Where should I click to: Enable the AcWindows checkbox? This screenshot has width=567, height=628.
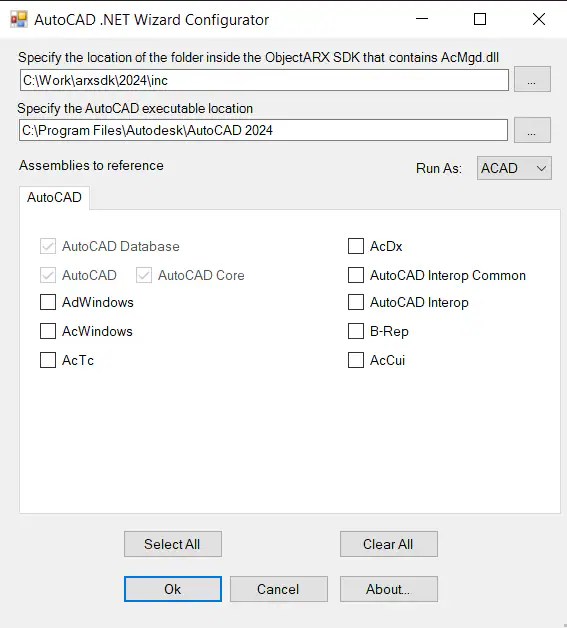(x=48, y=331)
